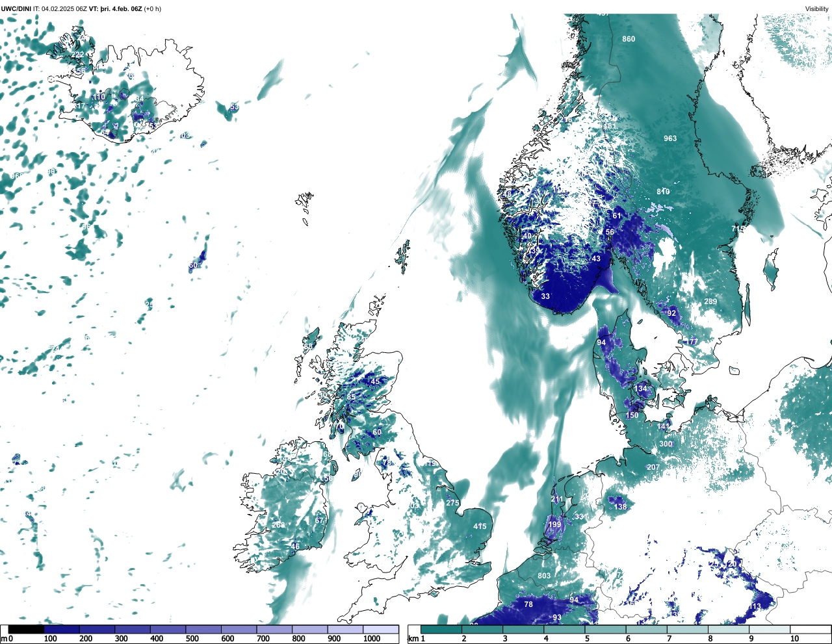
Task: Click the 300 value in northern Germany
Action: tap(666, 444)
